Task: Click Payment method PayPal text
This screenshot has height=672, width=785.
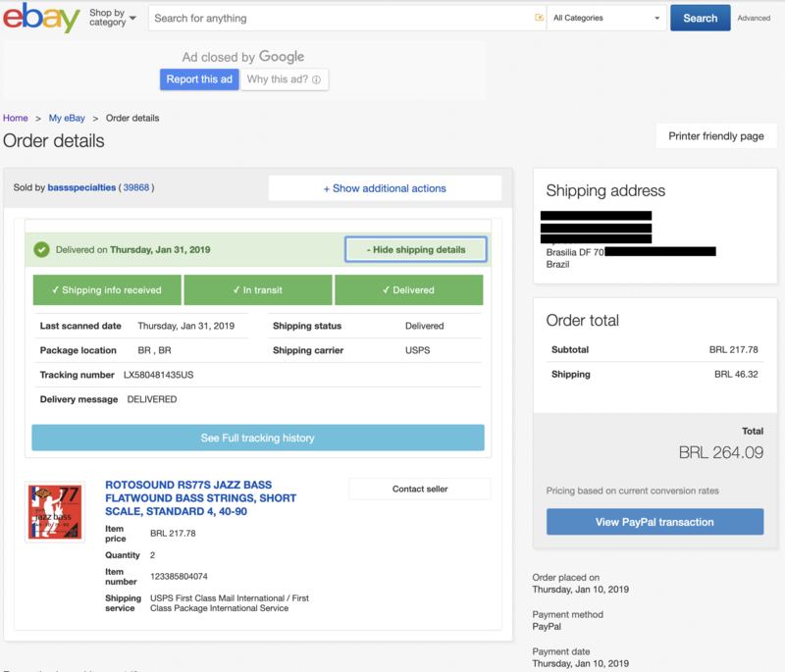Action: pyautogui.click(x=547, y=627)
